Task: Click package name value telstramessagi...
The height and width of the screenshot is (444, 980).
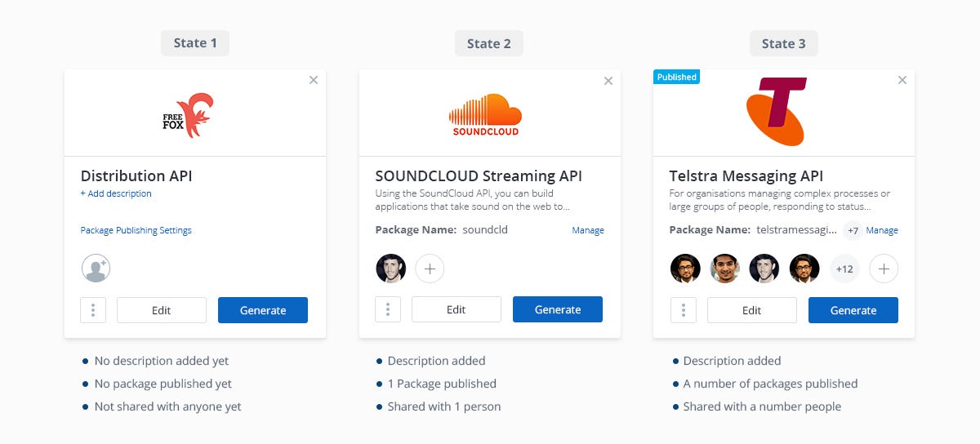Action: (x=797, y=231)
